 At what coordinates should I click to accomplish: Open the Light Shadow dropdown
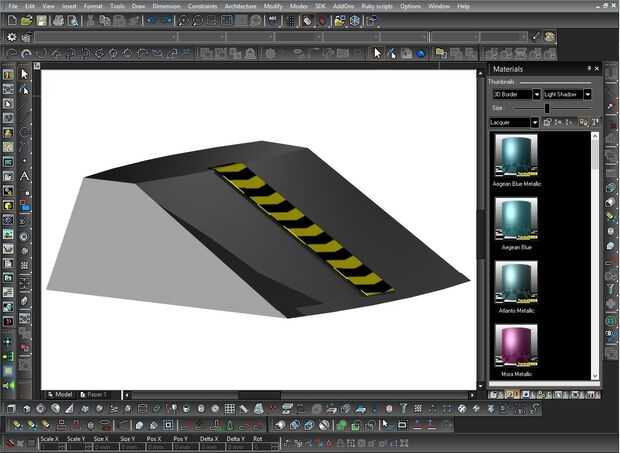click(588, 94)
